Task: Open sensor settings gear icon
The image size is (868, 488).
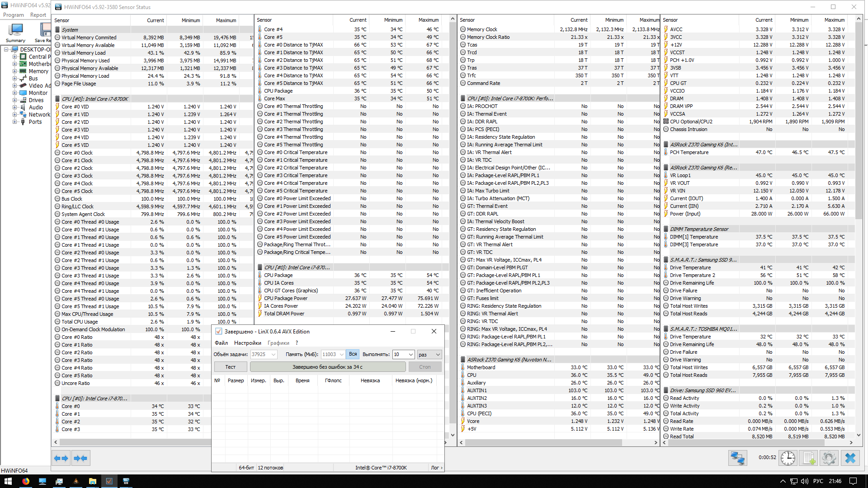Action: (829, 458)
